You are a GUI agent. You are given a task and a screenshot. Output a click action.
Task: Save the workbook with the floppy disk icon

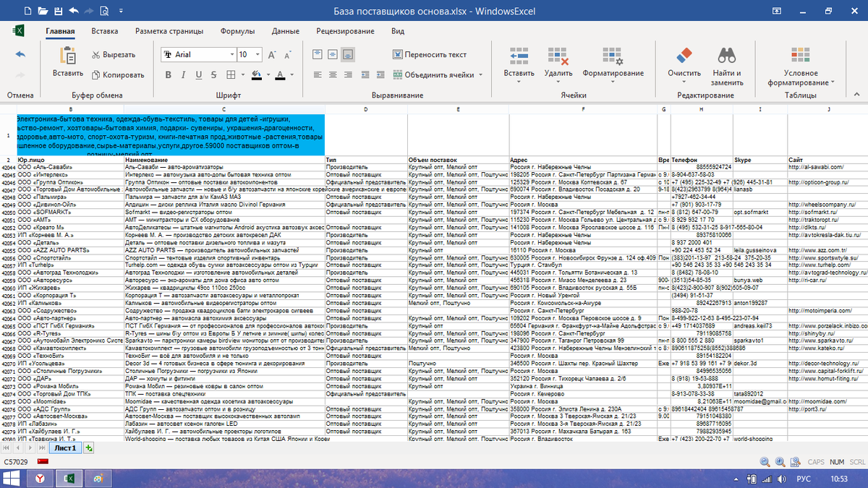click(x=58, y=11)
